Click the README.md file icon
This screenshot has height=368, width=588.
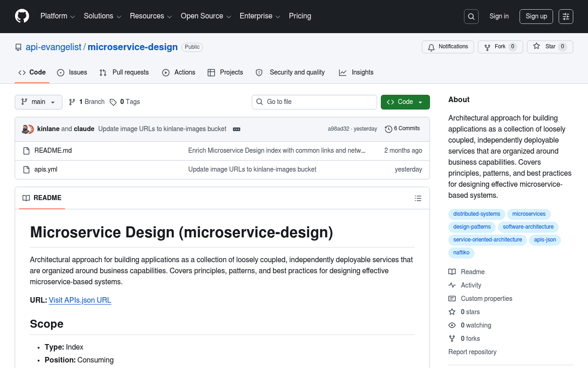(x=26, y=150)
